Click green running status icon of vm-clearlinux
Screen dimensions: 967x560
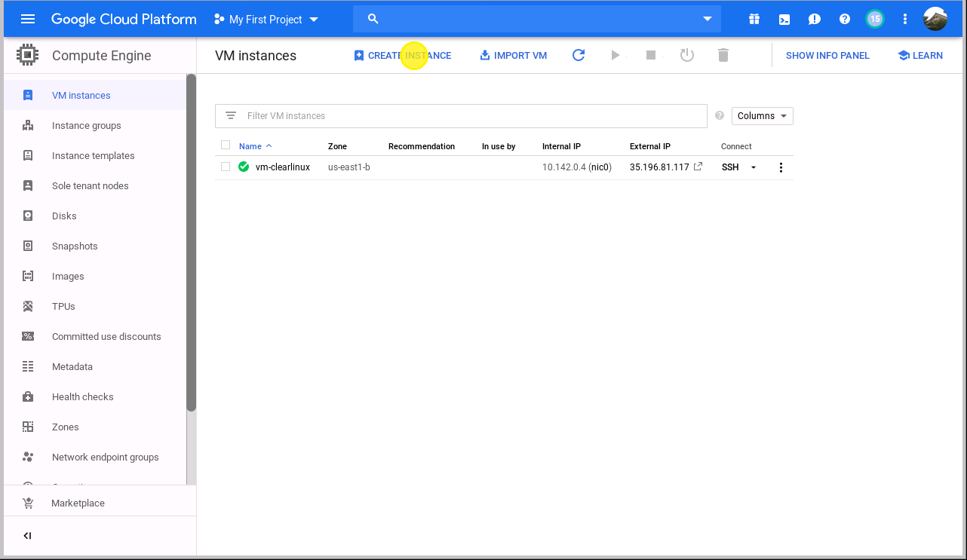pyautogui.click(x=244, y=167)
